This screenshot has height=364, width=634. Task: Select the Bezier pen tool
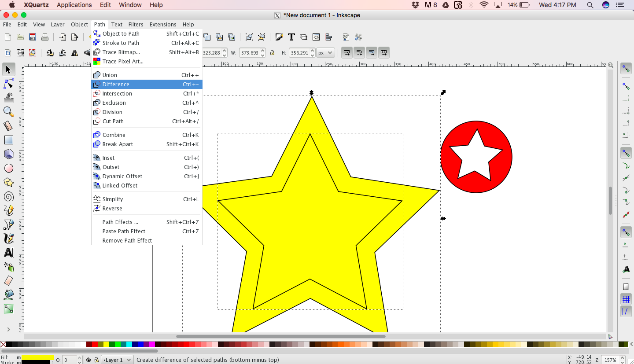coord(8,224)
